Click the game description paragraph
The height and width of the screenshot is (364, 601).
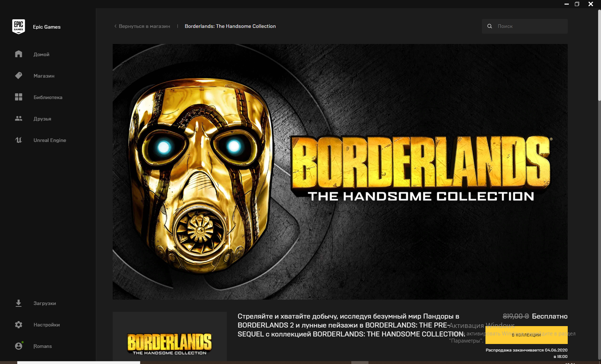[x=351, y=325]
